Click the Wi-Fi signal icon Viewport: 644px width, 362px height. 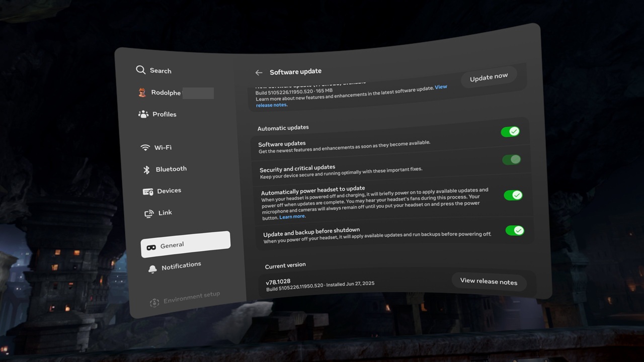click(x=145, y=147)
